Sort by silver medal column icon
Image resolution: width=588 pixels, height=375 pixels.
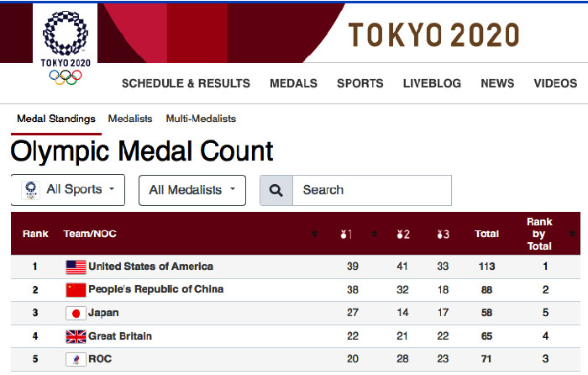pyautogui.click(x=403, y=235)
